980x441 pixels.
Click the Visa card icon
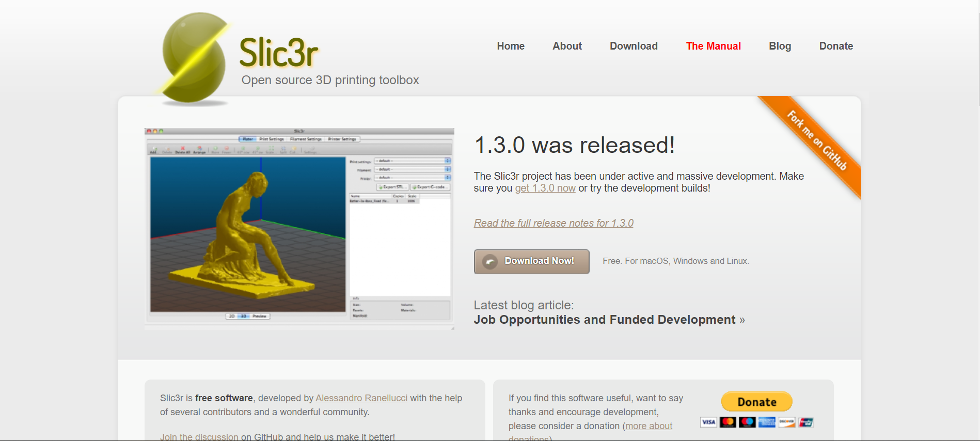tap(708, 422)
